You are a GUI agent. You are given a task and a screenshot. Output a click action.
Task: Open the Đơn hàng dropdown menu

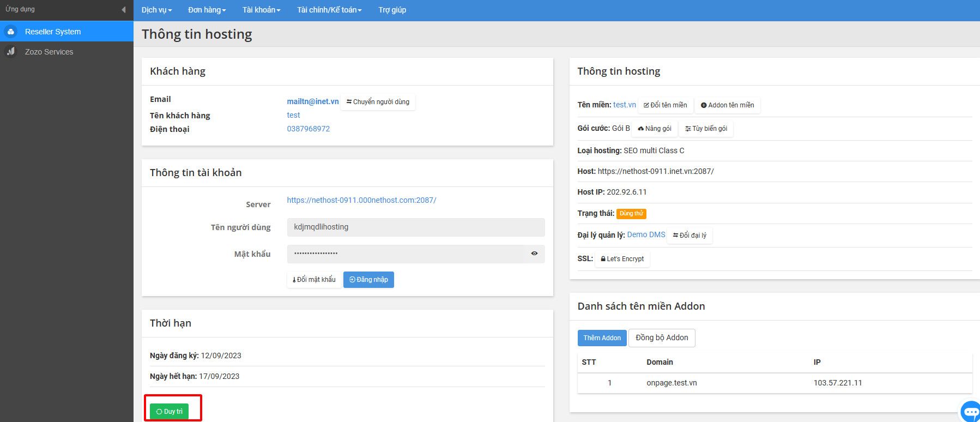[207, 10]
